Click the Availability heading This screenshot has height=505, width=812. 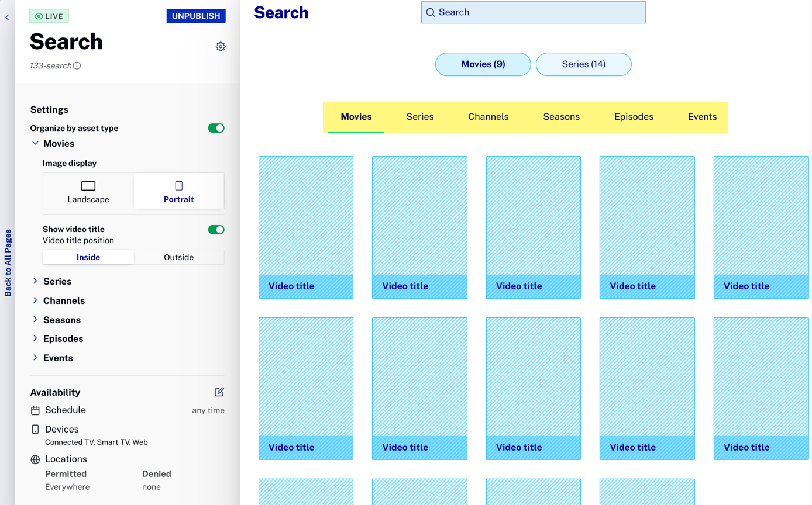click(x=55, y=392)
